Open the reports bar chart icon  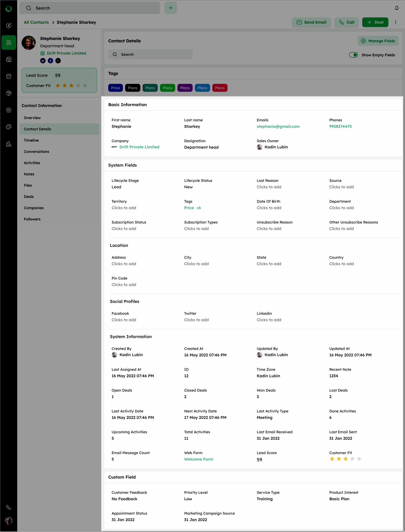(9, 144)
